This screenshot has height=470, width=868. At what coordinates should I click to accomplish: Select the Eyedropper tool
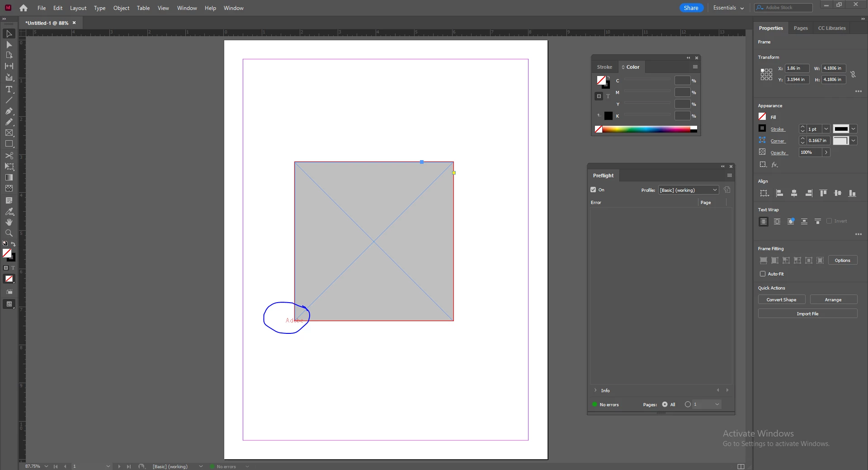(x=9, y=211)
